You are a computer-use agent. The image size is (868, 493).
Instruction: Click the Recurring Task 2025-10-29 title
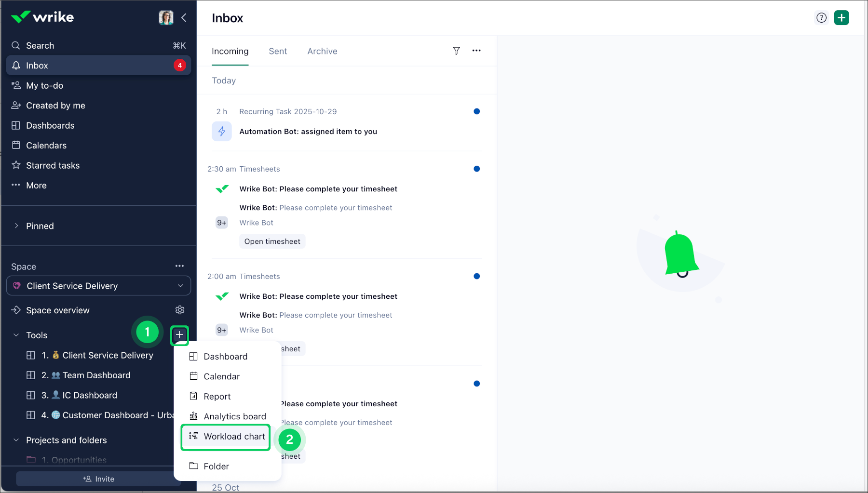(x=288, y=111)
